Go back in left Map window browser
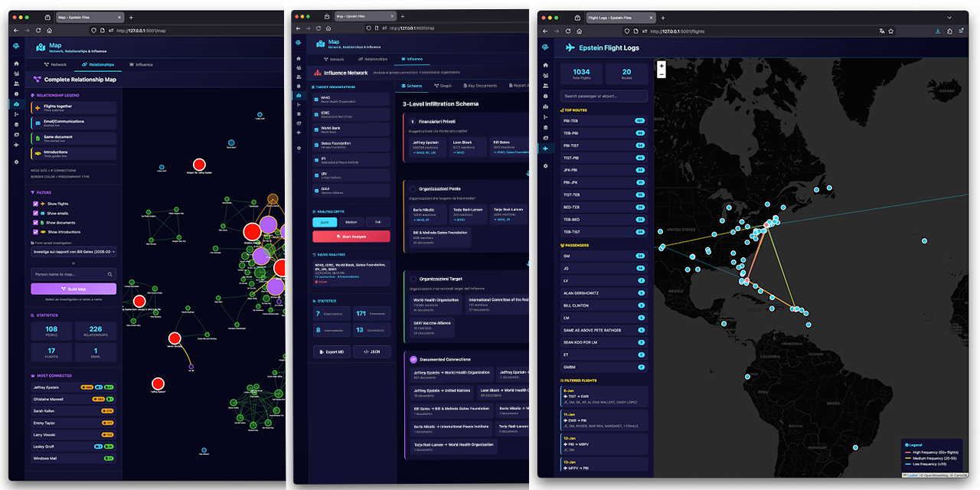The height and width of the screenshot is (490, 980). point(16,30)
